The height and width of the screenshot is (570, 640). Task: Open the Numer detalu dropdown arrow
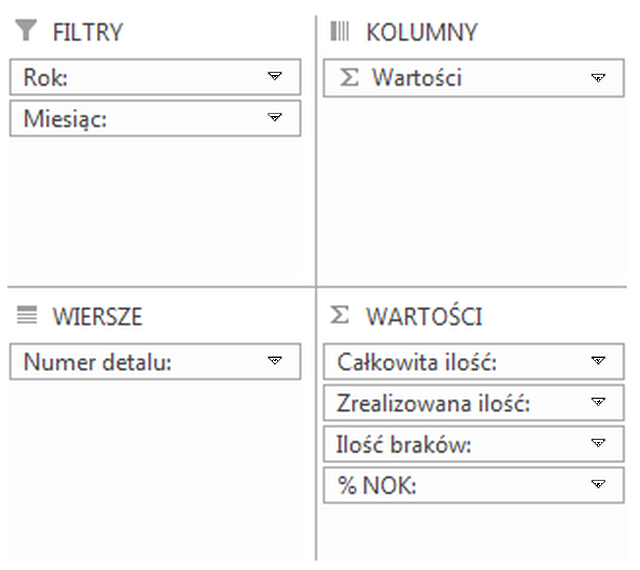(x=276, y=362)
